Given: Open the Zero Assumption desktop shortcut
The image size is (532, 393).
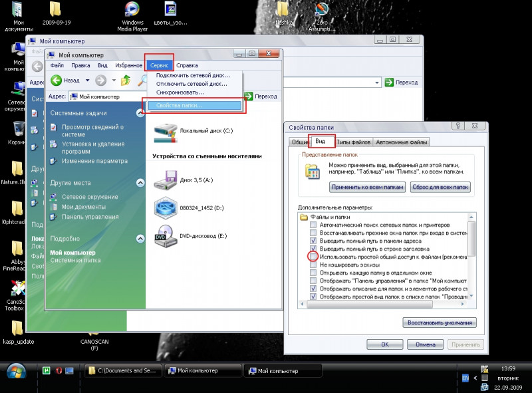Looking at the screenshot, I should (x=321, y=17).
